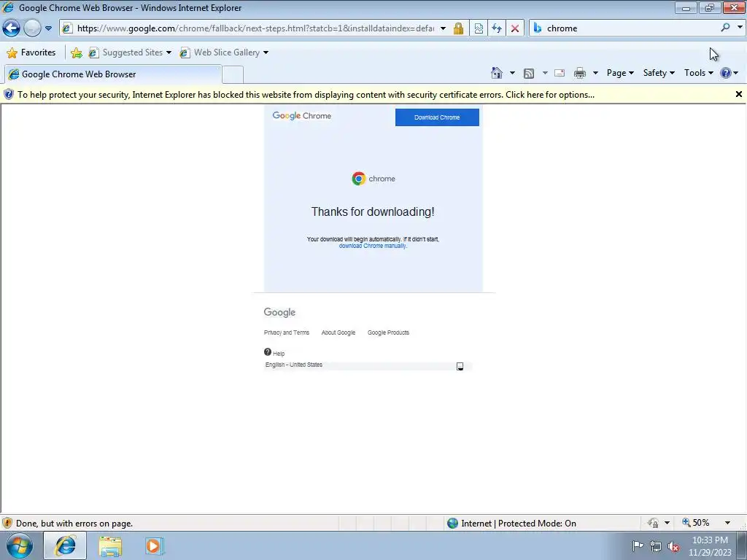Expand the Print options dropdown arrow
Viewport: 747px width, 560px height.
click(x=595, y=73)
